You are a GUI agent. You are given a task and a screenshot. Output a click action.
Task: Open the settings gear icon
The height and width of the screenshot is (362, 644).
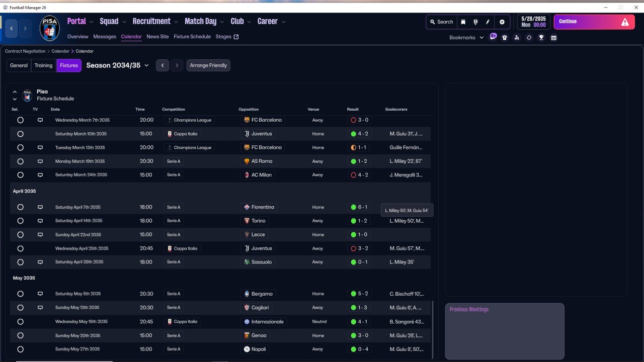click(502, 22)
